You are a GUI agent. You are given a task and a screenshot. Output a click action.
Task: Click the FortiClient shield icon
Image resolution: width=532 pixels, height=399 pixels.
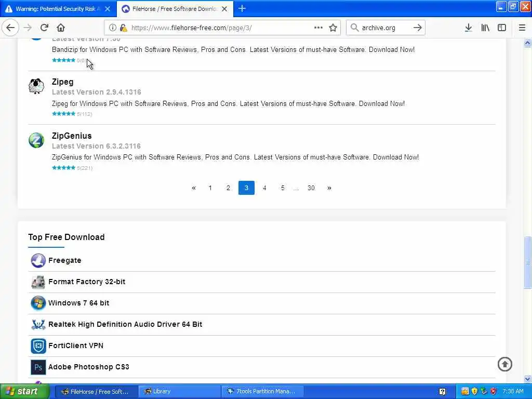tap(38, 345)
